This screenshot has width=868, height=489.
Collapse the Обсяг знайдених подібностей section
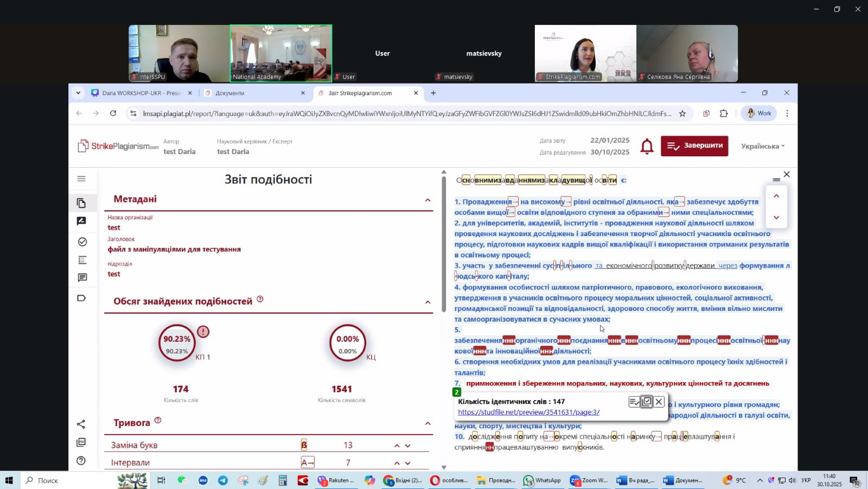click(x=427, y=302)
